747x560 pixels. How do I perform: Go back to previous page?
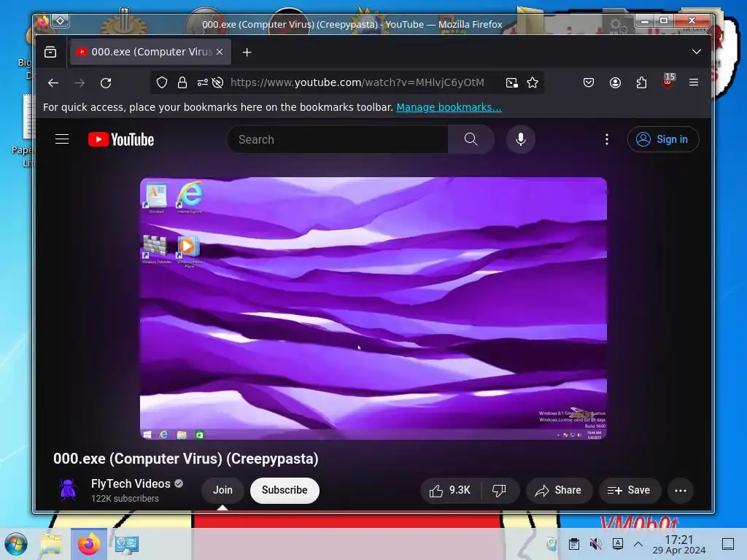pyautogui.click(x=53, y=83)
